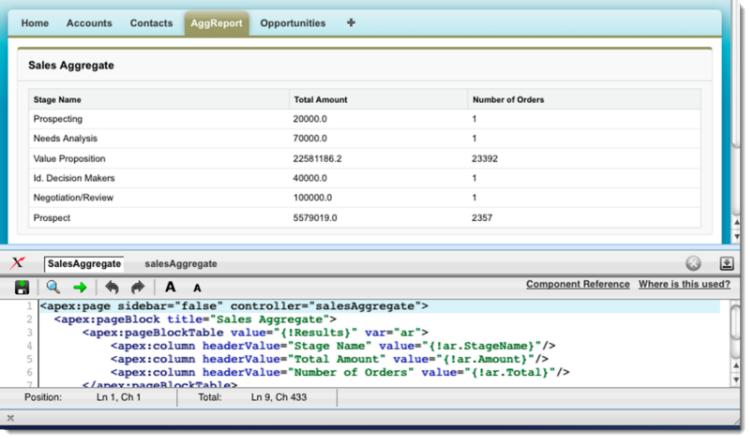Click the Save icon in editor toolbar
Viewport: 750px width, 439px height.
coord(20,286)
